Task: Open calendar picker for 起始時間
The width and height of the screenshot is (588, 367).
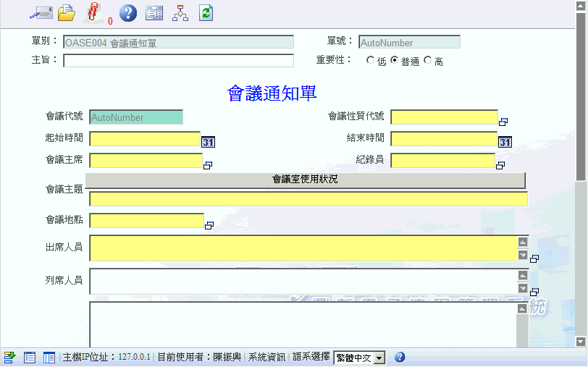Action: tap(208, 142)
